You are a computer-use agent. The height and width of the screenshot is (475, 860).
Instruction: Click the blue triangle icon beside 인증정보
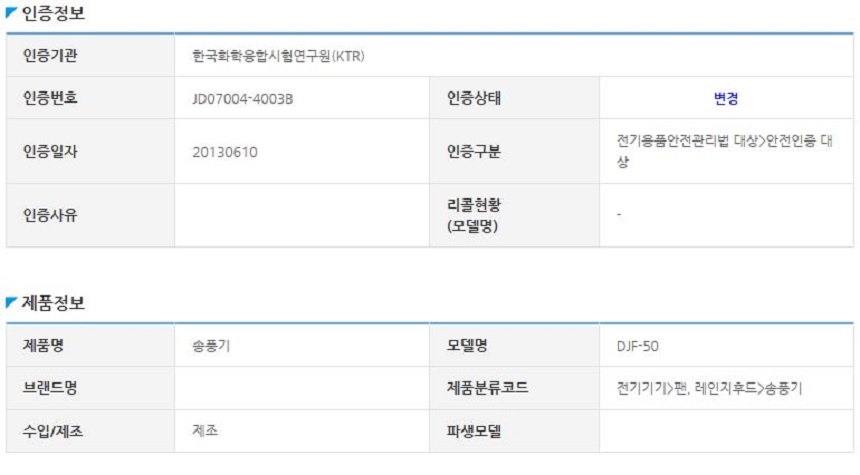pos(11,14)
